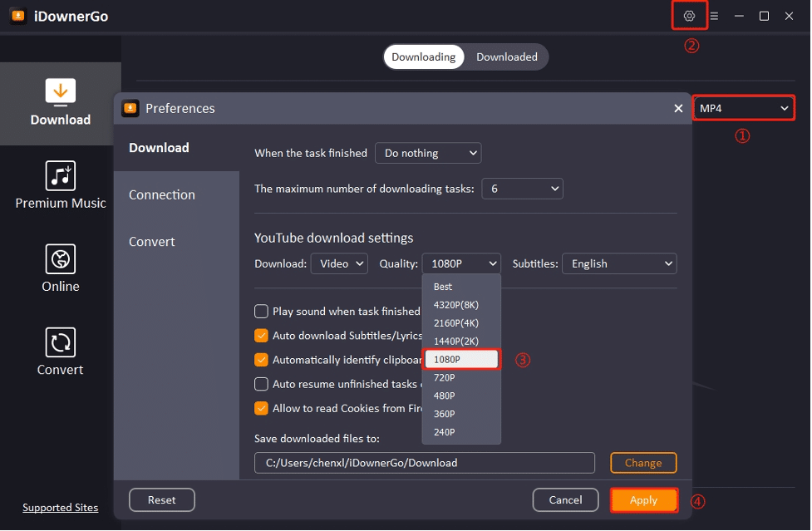
Task: Open the Premium Music section
Action: tap(59, 184)
